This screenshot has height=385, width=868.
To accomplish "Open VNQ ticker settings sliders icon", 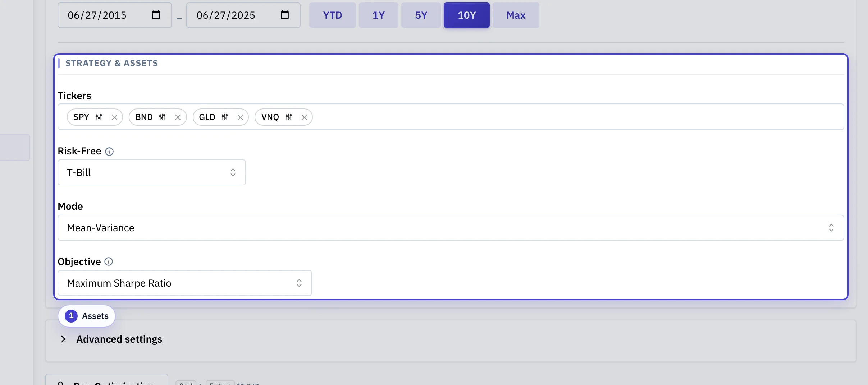I will click(x=289, y=117).
